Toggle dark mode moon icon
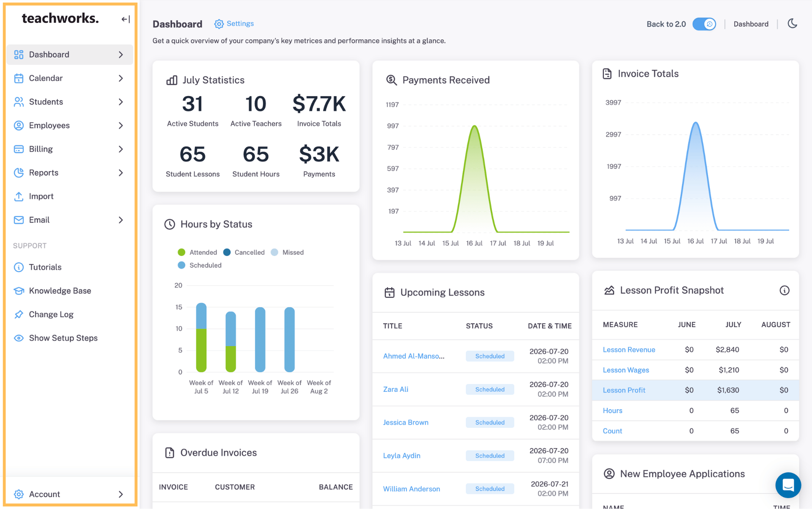 point(792,24)
